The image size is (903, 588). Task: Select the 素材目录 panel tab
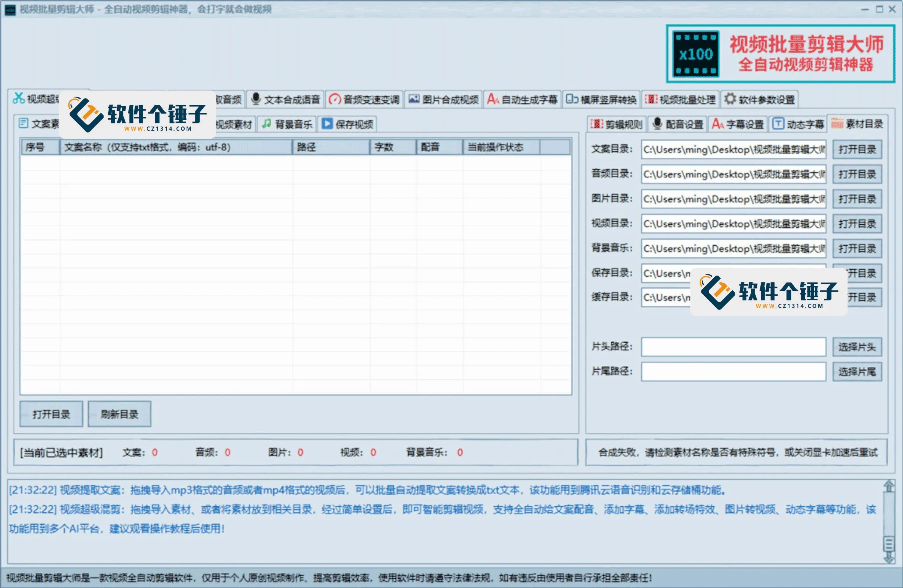point(858,124)
